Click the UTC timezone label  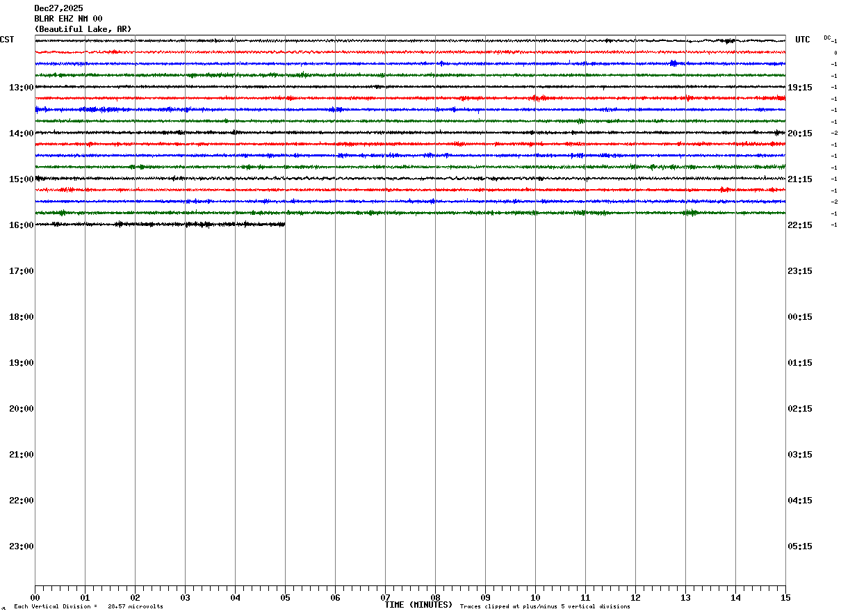[x=803, y=40]
